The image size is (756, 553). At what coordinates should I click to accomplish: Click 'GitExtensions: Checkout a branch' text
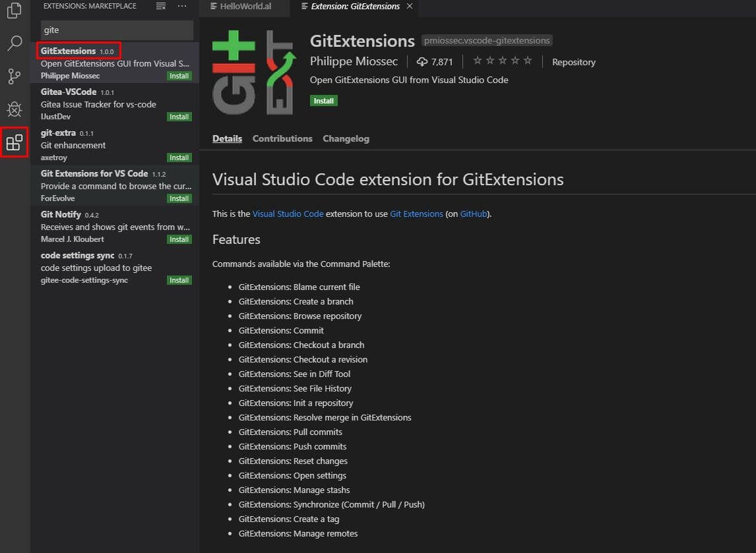301,345
